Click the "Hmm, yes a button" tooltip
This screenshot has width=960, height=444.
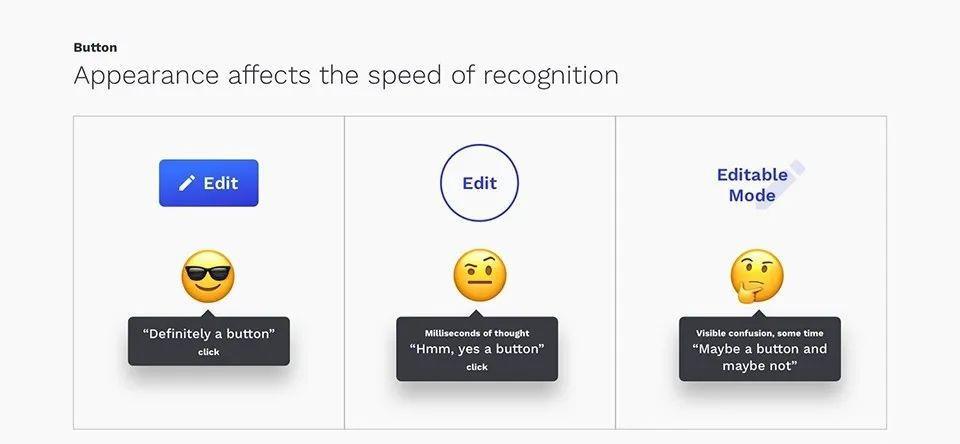477,348
